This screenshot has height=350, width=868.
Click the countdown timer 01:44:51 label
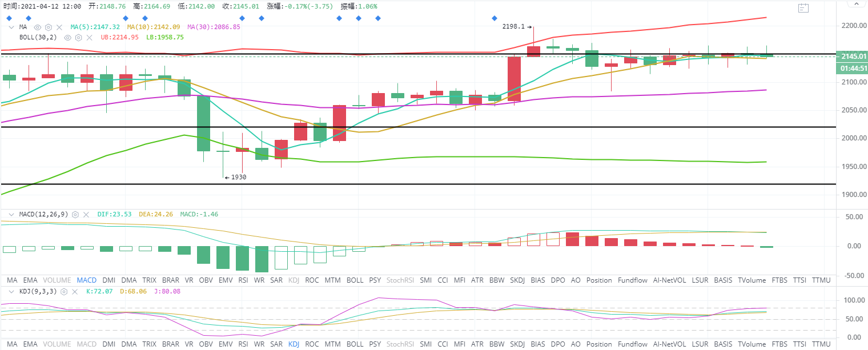[x=851, y=68]
